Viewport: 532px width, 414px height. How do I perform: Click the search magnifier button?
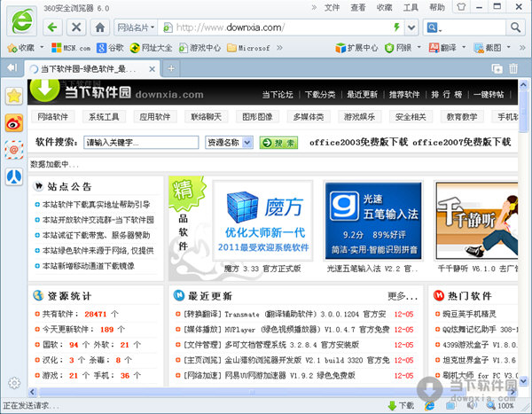tap(515, 27)
